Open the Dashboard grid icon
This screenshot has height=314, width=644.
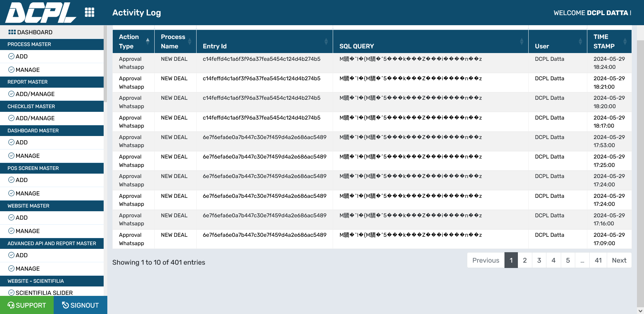point(12,32)
